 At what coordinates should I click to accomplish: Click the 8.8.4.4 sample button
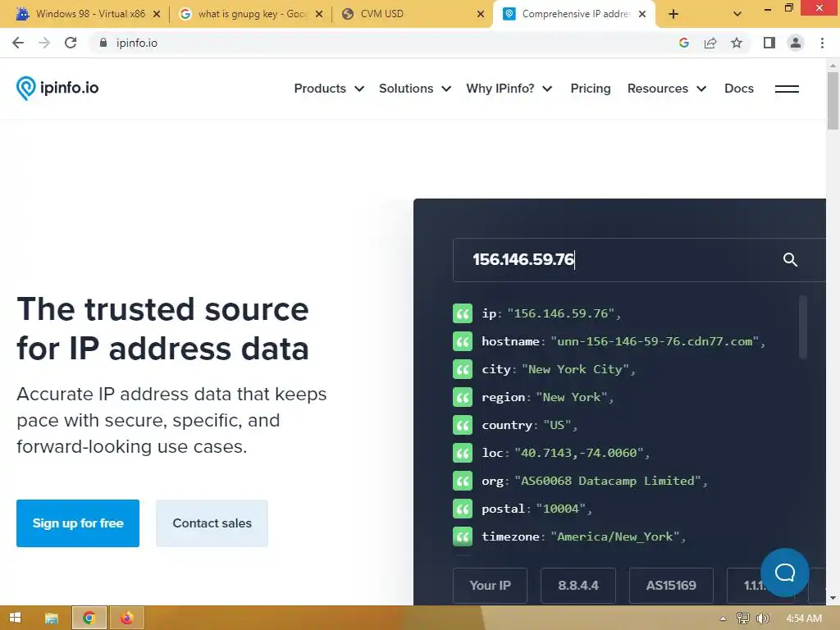pyautogui.click(x=578, y=586)
